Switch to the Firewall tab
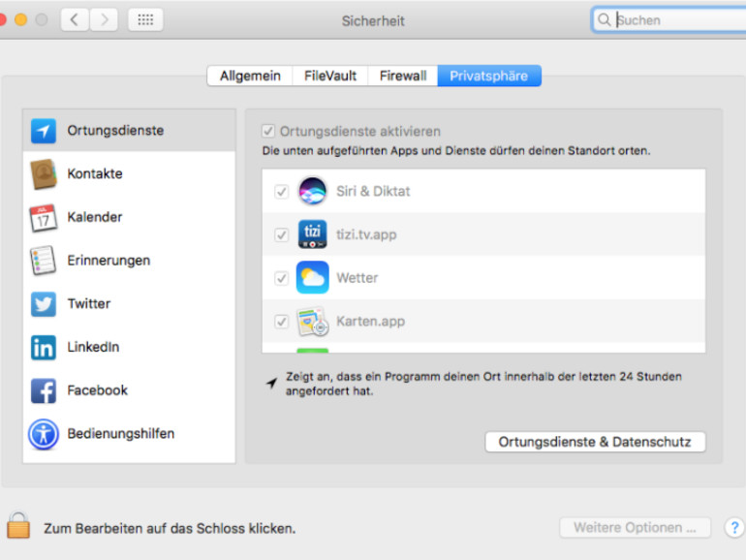This screenshot has width=746, height=560. [x=403, y=77]
